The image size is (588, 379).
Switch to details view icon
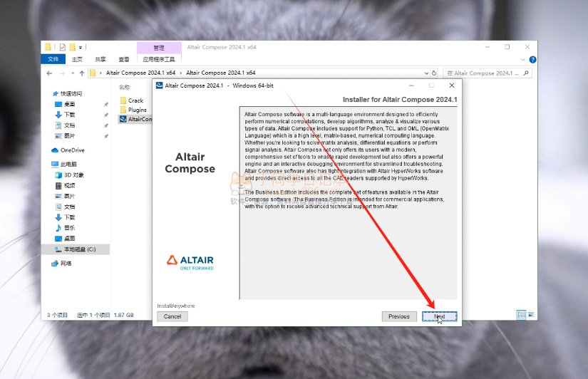coord(521,315)
